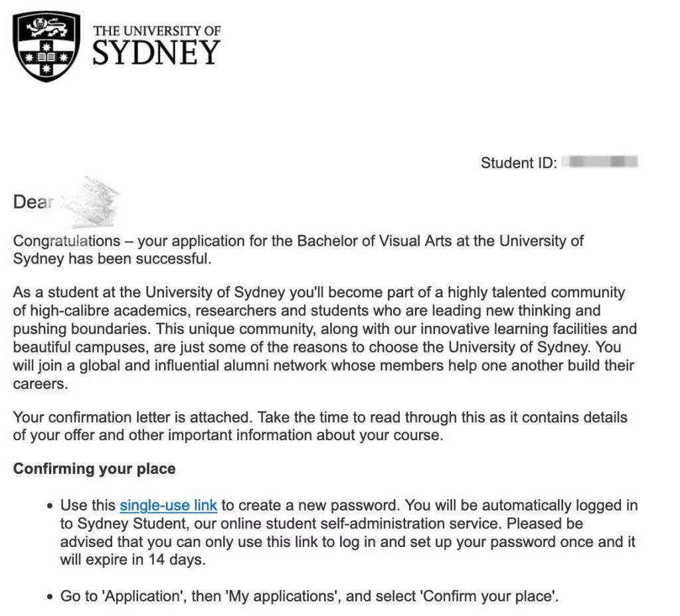Click the bullet marker before "Go to"
The image size is (680, 616).
[50, 597]
